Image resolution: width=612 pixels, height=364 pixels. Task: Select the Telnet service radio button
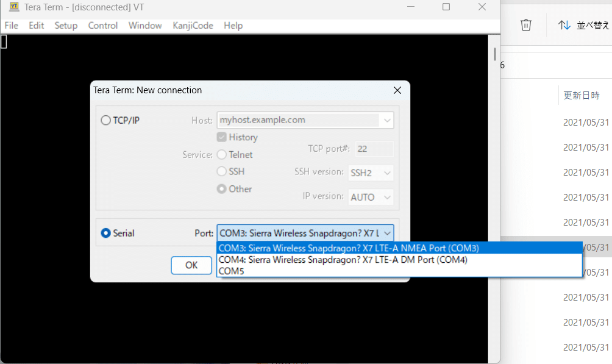[x=222, y=155]
